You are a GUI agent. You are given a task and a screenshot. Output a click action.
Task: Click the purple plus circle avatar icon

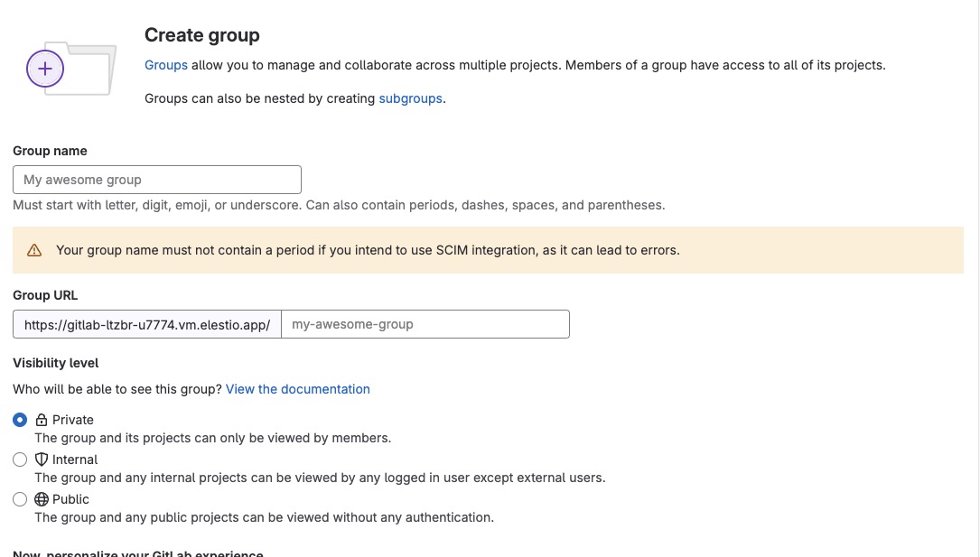coord(45,68)
